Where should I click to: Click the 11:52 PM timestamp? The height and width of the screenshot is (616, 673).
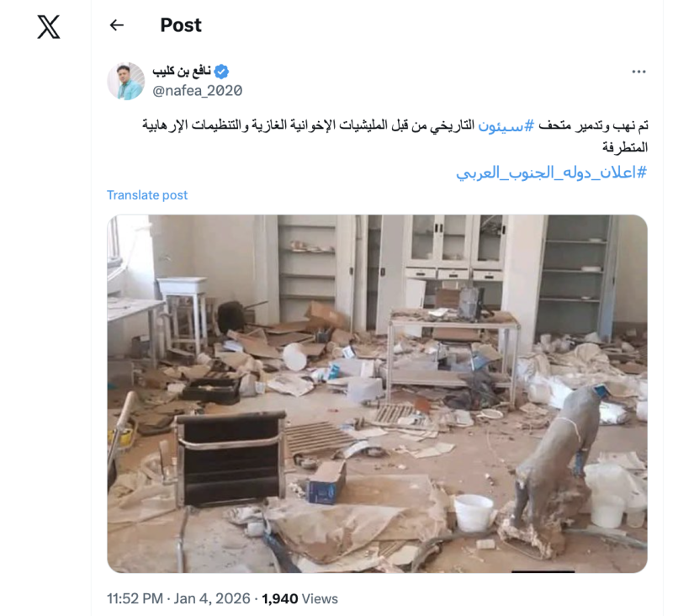pos(135,598)
